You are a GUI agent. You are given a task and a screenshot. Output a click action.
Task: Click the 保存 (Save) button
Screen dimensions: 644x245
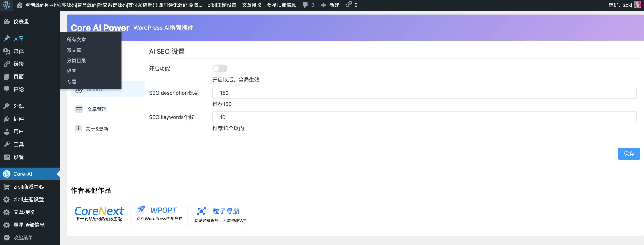629,154
